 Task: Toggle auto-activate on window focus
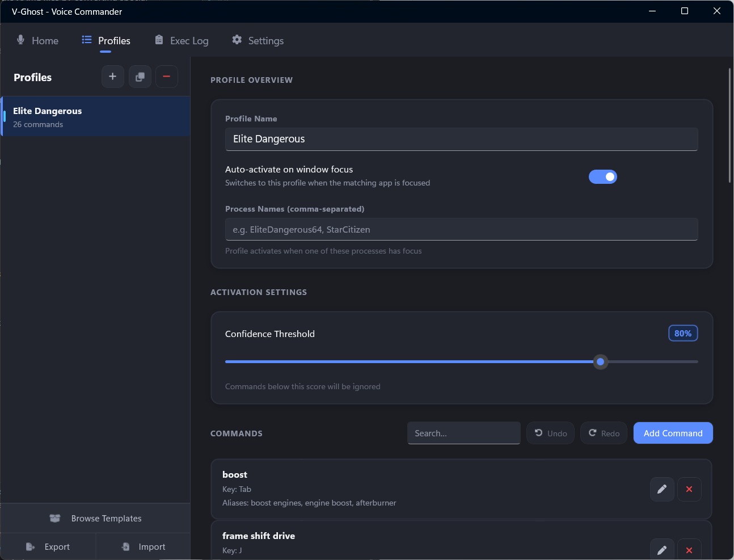tap(602, 177)
